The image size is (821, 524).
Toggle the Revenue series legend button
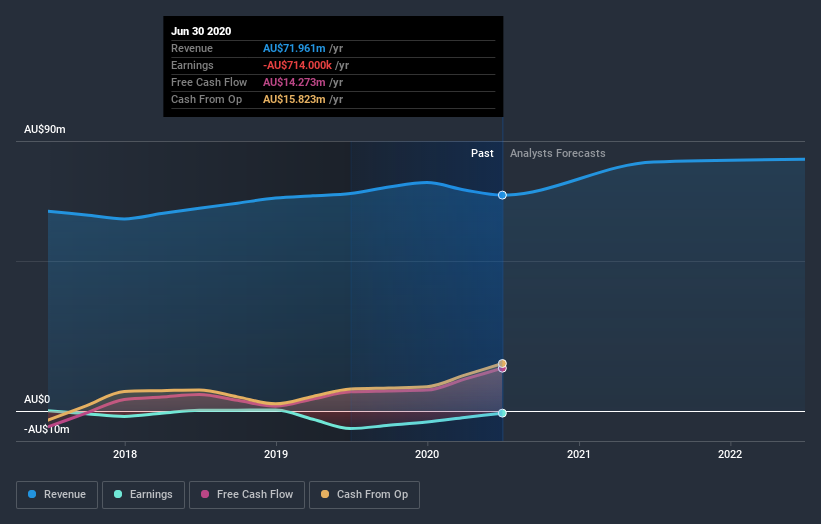pyautogui.click(x=57, y=495)
